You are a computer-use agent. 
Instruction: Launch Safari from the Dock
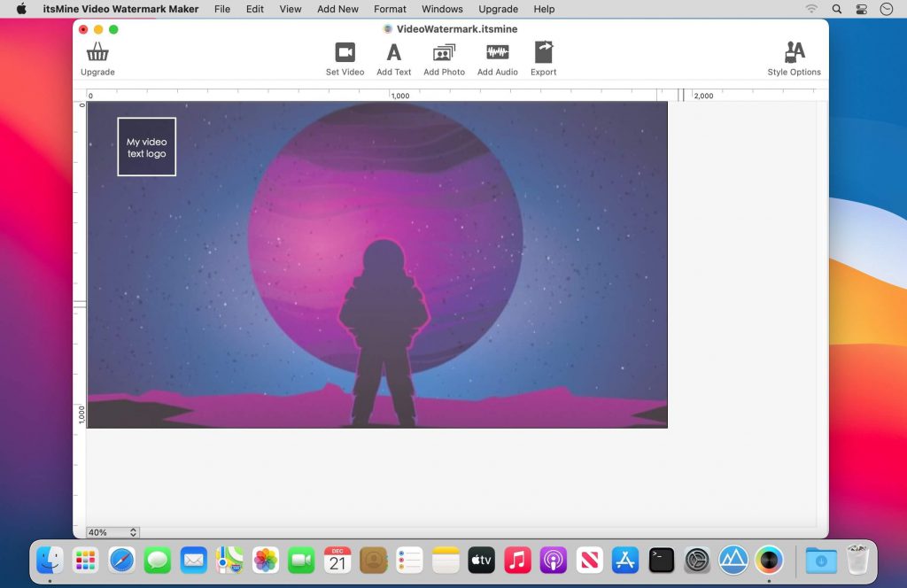pyautogui.click(x=121, y=560)
